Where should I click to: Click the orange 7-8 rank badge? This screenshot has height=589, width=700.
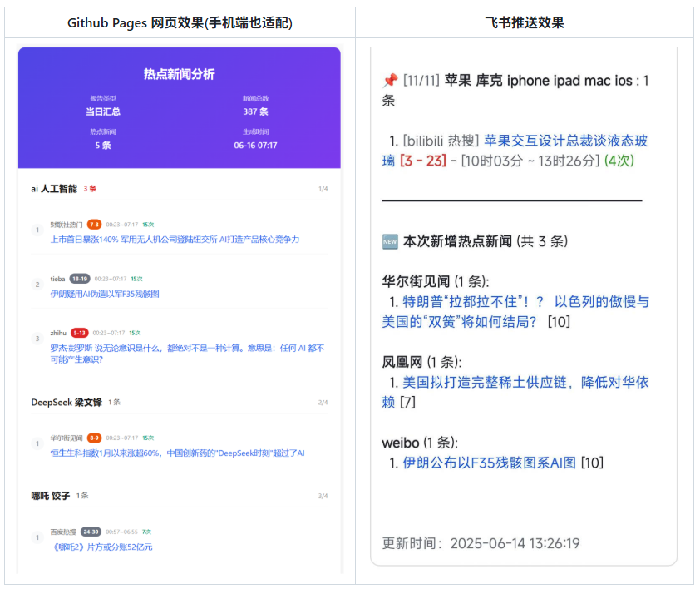(94, 225)
